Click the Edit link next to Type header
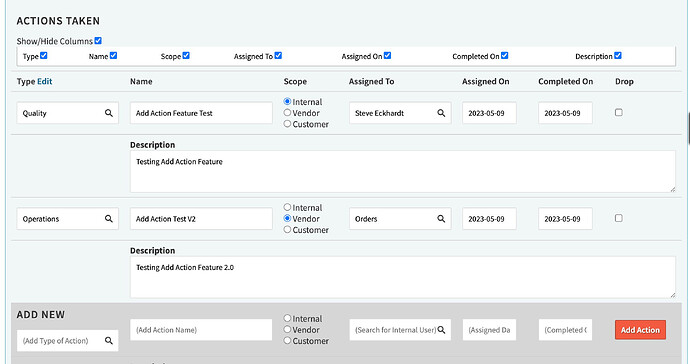This screenshot has height=364, width=690. coord(44,81)
